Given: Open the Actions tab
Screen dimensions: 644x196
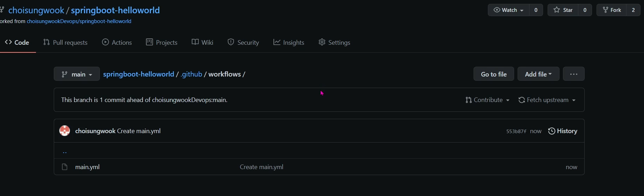Looking at the screenshot, I should coord(117,42).
